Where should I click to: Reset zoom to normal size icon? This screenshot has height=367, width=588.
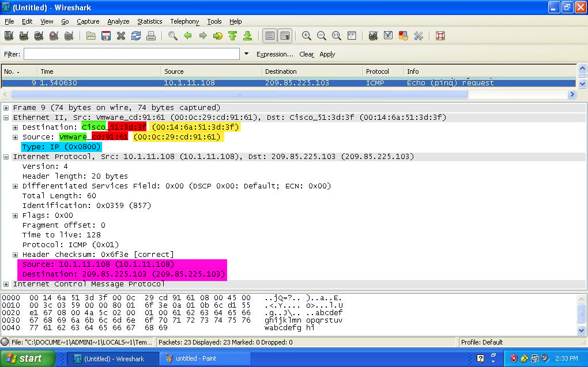coord(337,36)
